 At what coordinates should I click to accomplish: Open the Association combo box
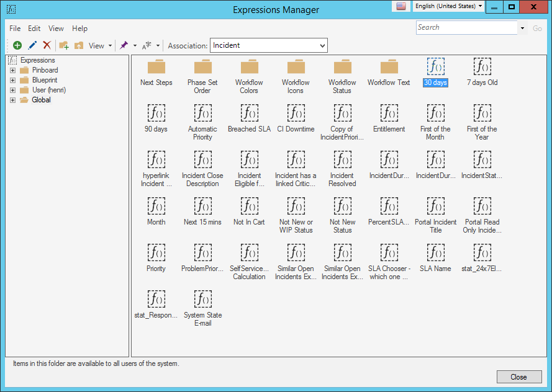(x=269, y=45)
